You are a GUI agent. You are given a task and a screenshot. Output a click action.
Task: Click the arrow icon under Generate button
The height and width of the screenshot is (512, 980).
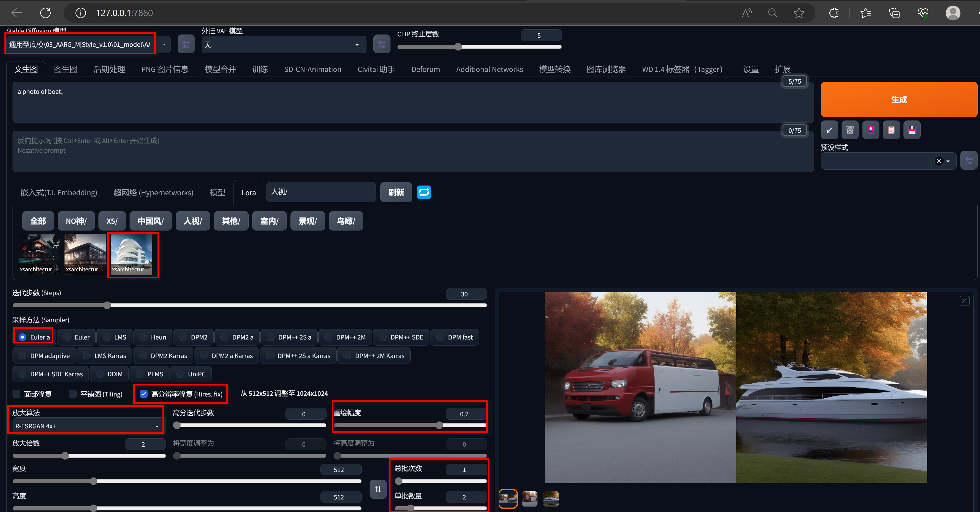pyautogui.click(x=829, y=130)
